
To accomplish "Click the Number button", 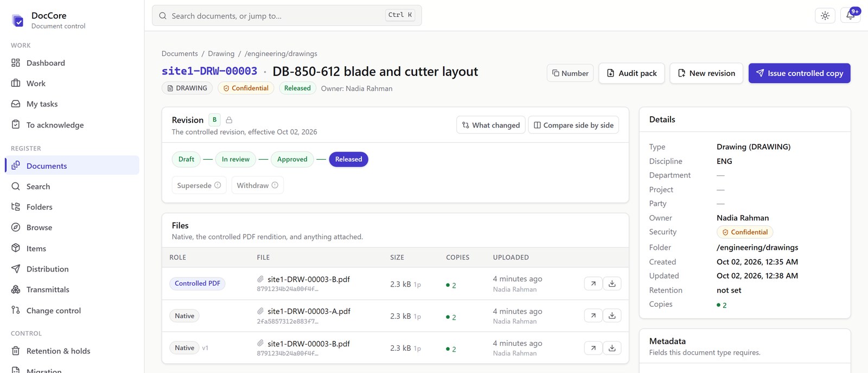I will 570,73.
